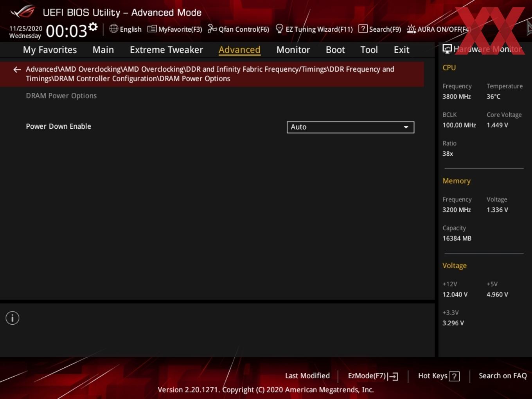Open the Main tab
The height and width of the screenshot is (399, 532).
103,50
